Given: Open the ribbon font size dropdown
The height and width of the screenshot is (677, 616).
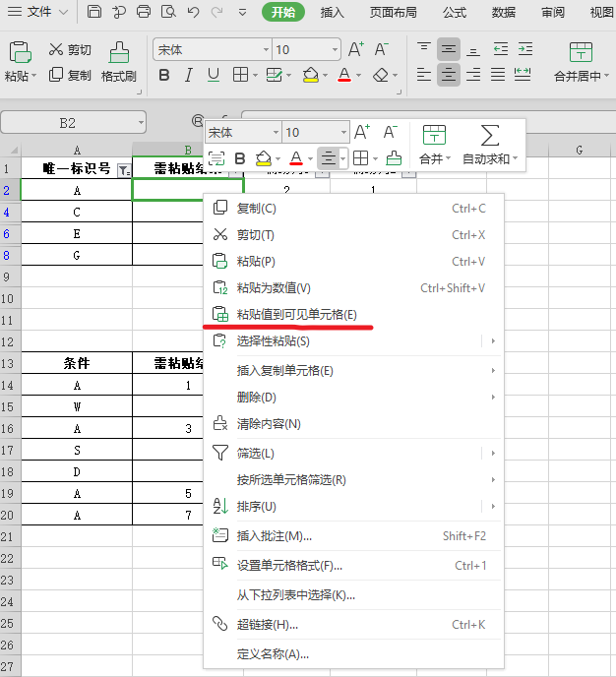Looking at the screenshot, I should (335, 49).
